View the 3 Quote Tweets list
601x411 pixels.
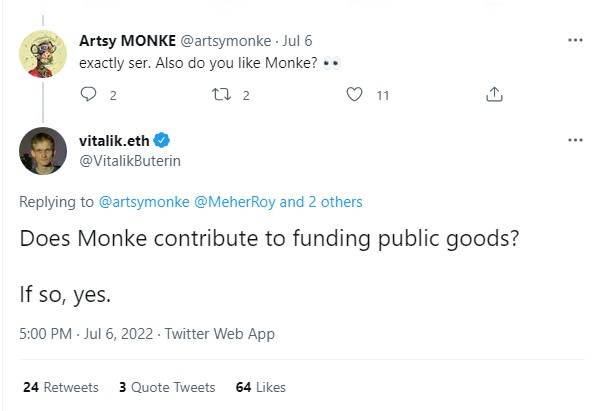pyautogui.click(x=167, y=387)
